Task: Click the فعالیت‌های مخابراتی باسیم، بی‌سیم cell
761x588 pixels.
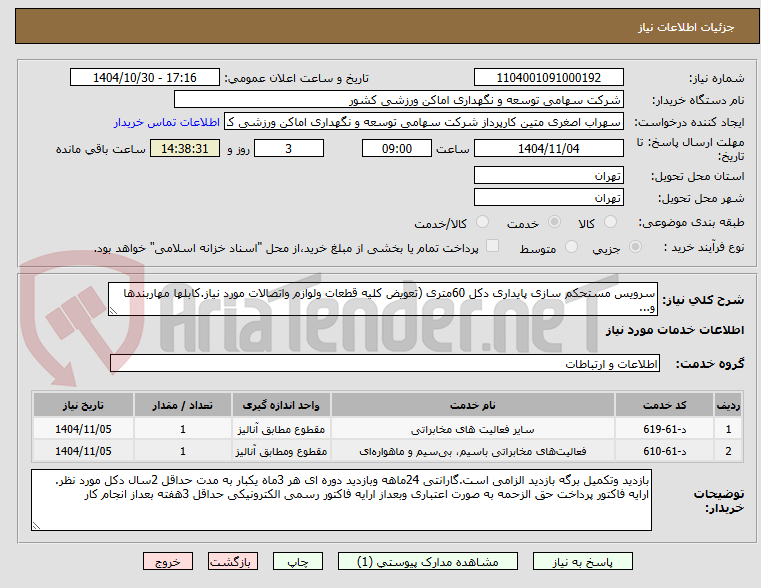Action: point(473,451)
